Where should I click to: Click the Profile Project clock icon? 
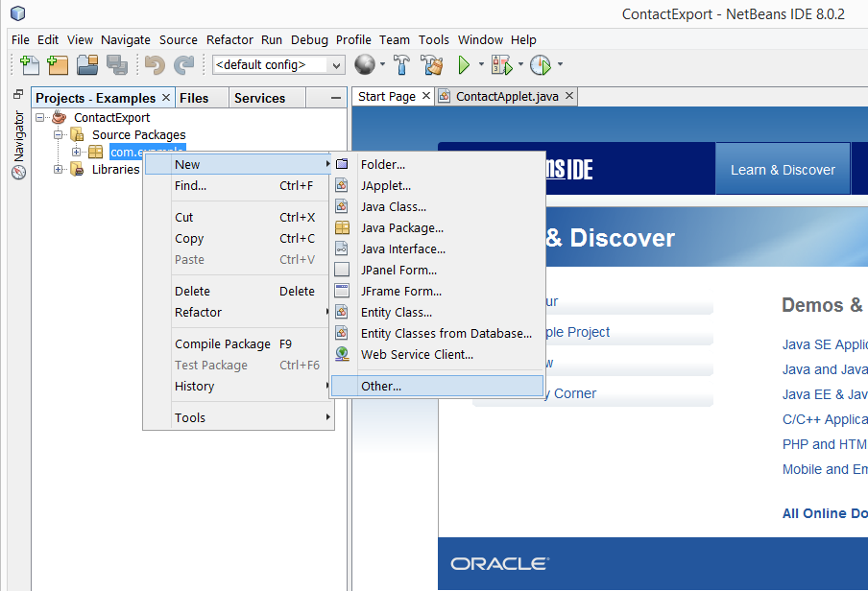(x=540, y=65)
